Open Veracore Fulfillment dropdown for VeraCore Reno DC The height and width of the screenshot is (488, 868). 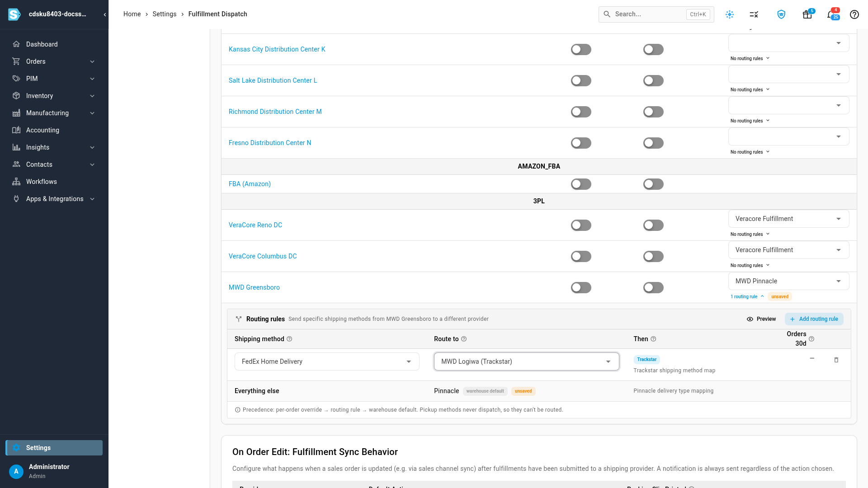click(x=788, y=219)
